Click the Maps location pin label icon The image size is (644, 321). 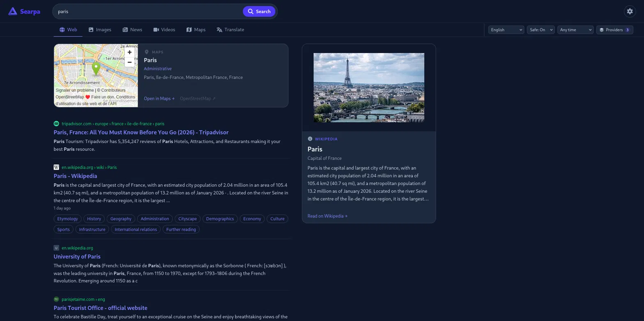pos(147,52)
